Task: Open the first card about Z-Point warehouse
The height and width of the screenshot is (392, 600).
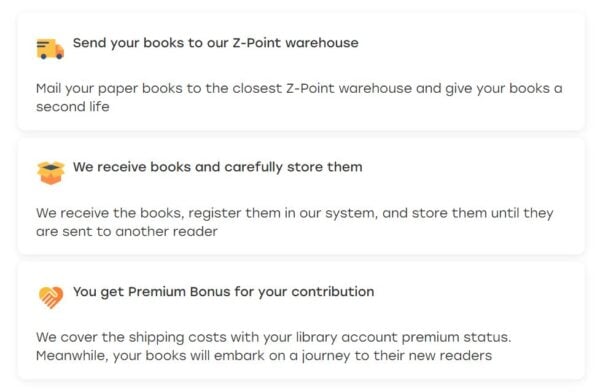Action: 301,72
